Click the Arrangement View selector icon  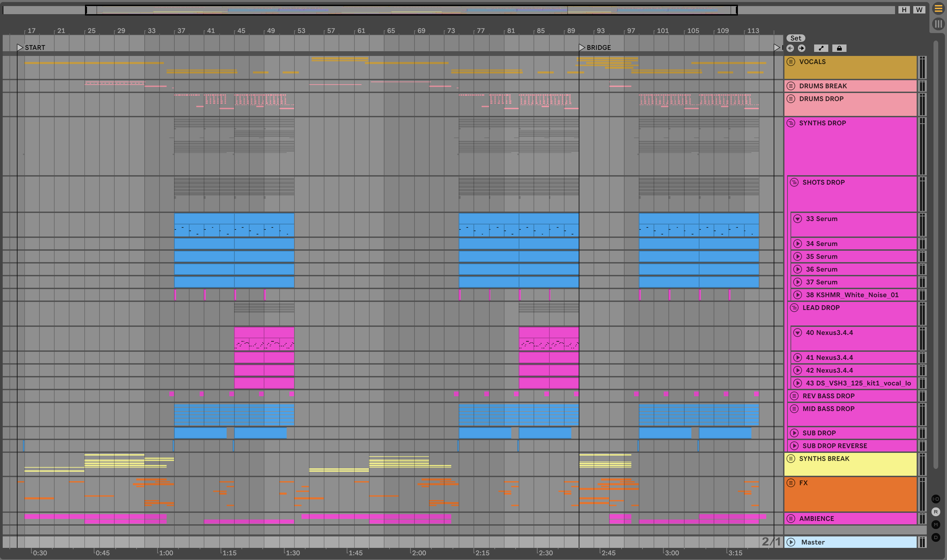(x=938, y=9)
